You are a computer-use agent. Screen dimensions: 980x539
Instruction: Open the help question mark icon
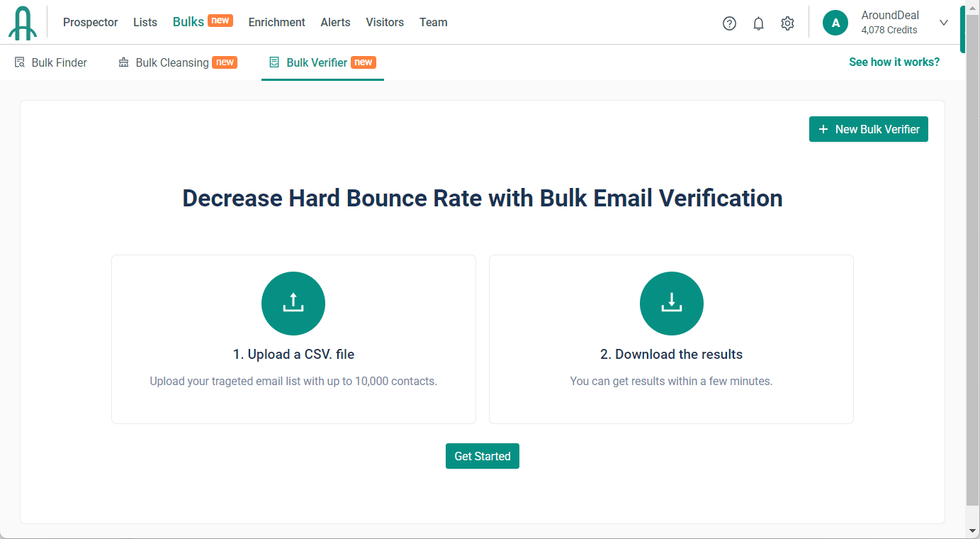click(x=729, y=23)
